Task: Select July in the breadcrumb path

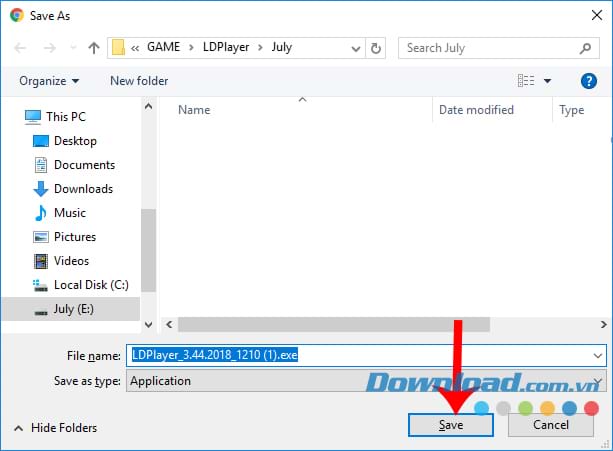Action: point(281,47)
